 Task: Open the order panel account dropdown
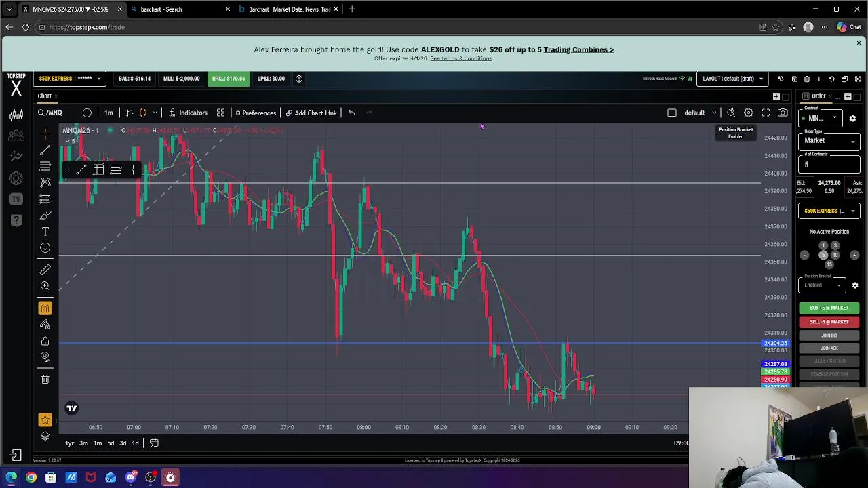click(x=829, y=211)
